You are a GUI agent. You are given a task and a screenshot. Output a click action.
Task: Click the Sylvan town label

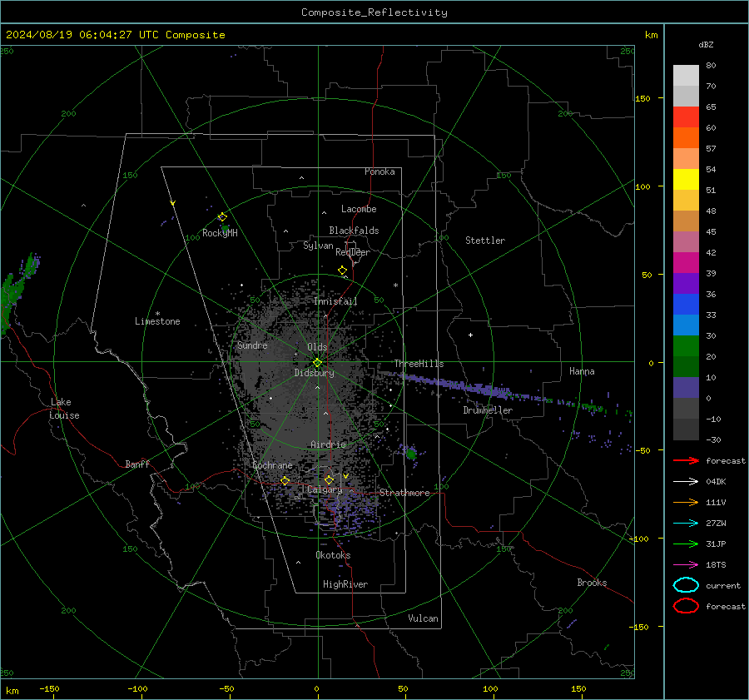(318, 246)
